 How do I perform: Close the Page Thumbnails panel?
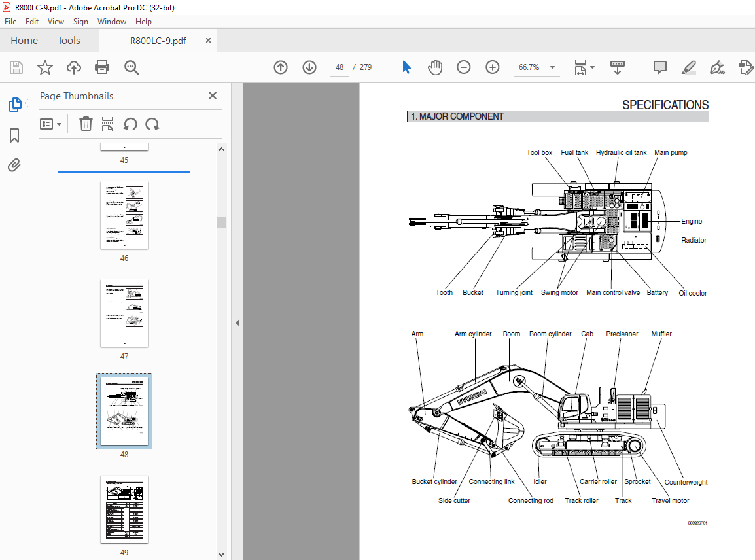click(213, 96)
